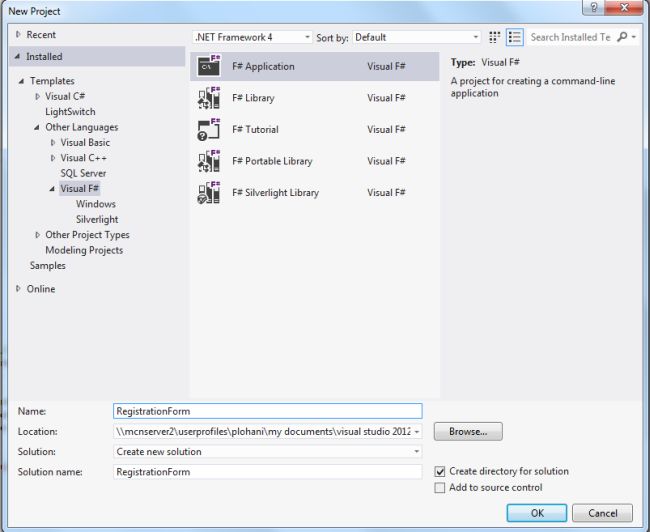Open the Solution 'Create new solution' dropdown

click(268, 452)
